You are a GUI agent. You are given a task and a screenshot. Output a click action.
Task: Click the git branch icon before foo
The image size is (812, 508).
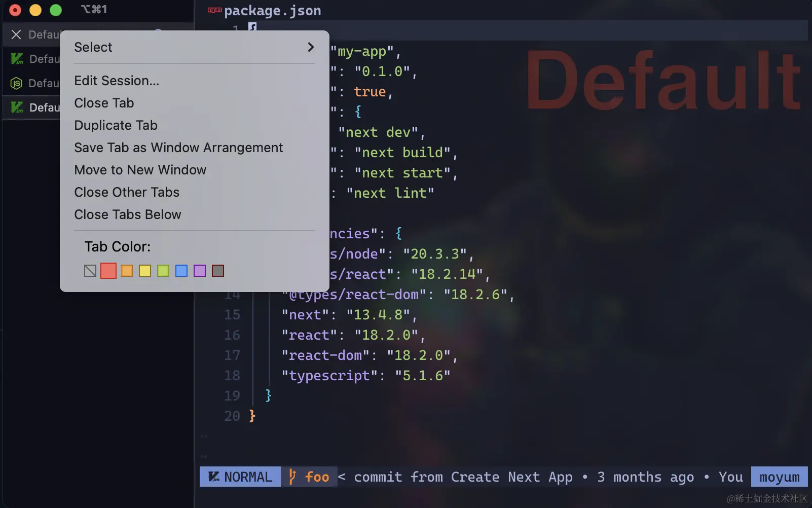tap(292, 477)
